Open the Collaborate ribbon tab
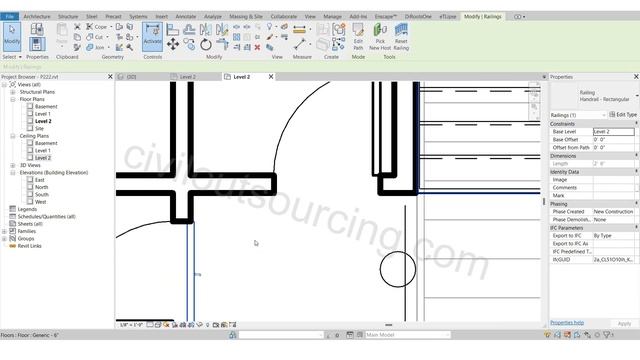 (x=284, y=16)
